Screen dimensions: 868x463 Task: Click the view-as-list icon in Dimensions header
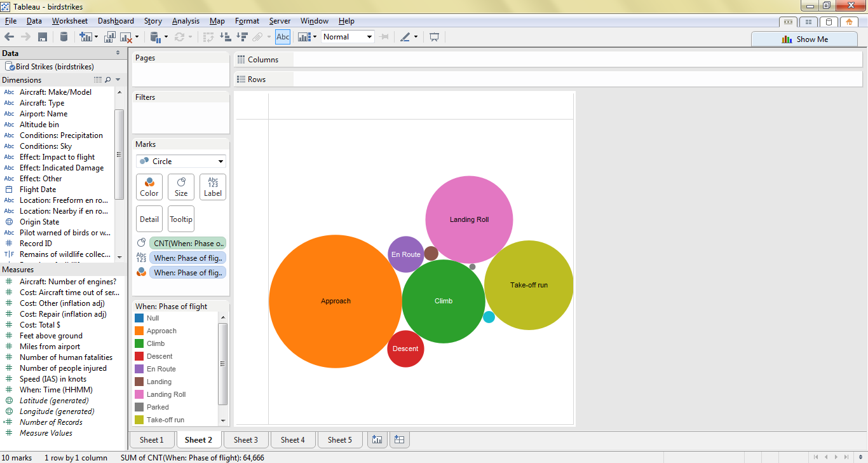98,79
